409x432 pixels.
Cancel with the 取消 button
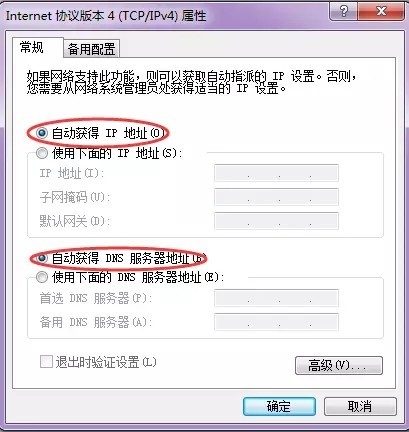click(360, 406)
